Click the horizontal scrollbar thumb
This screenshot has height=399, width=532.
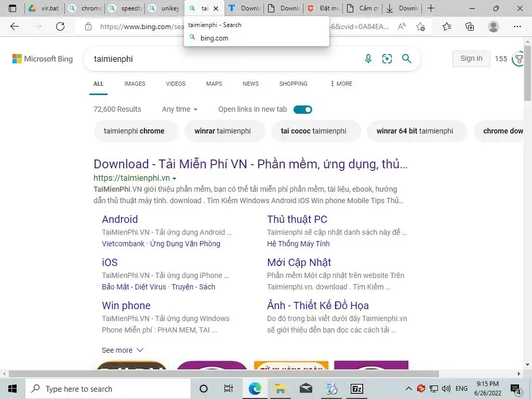pyautogui.click(x=224, y=374)
